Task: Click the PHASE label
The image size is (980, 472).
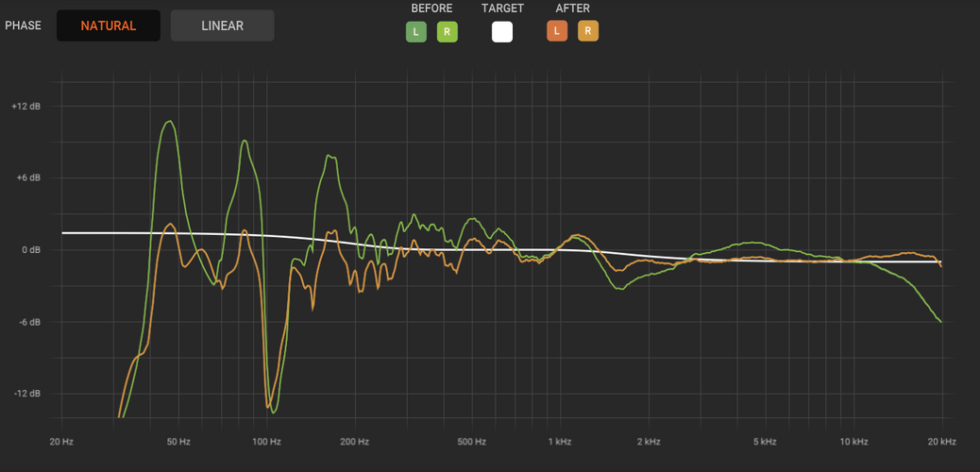Action: tap(23, 25)
